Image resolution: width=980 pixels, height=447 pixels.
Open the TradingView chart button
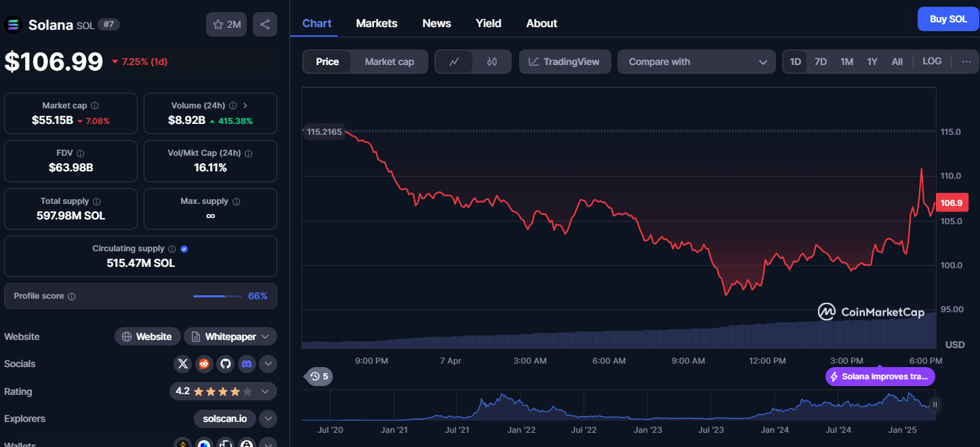(x=565, y=62)
